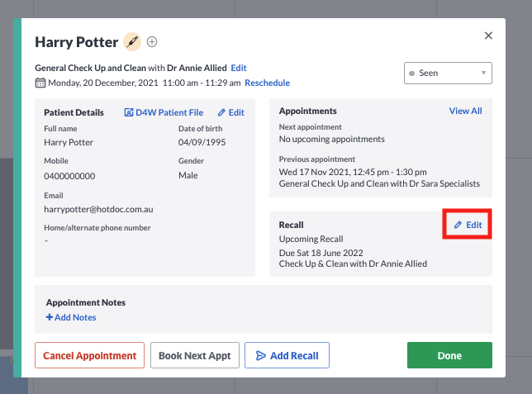Click the calendar icon before the appointment date

coord(40,83)
